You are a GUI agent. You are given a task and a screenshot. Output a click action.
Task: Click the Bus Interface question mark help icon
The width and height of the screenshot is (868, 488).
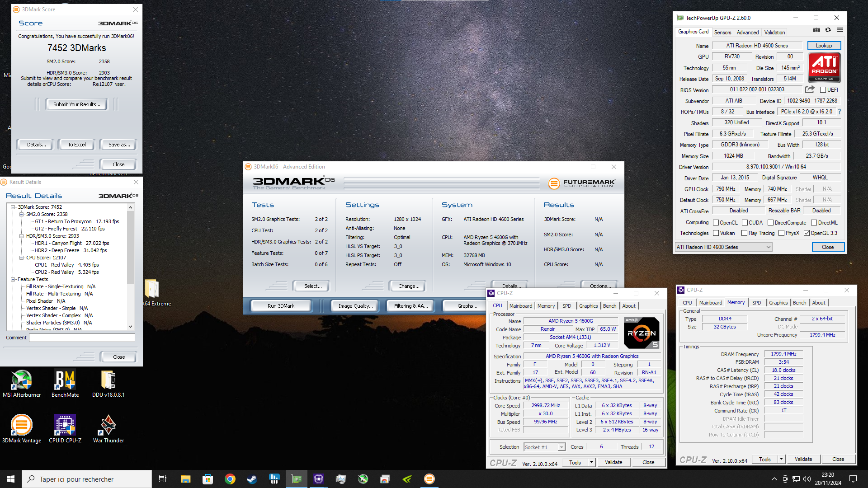coord(840,112)
